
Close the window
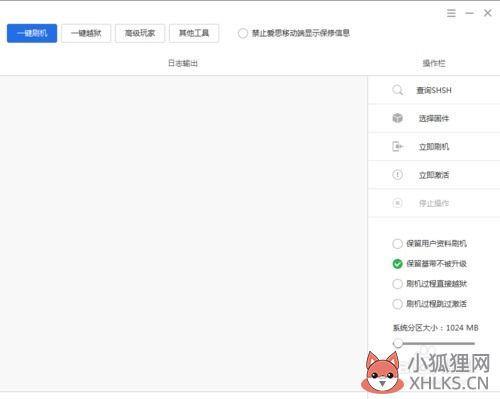(x=487, y=13)
